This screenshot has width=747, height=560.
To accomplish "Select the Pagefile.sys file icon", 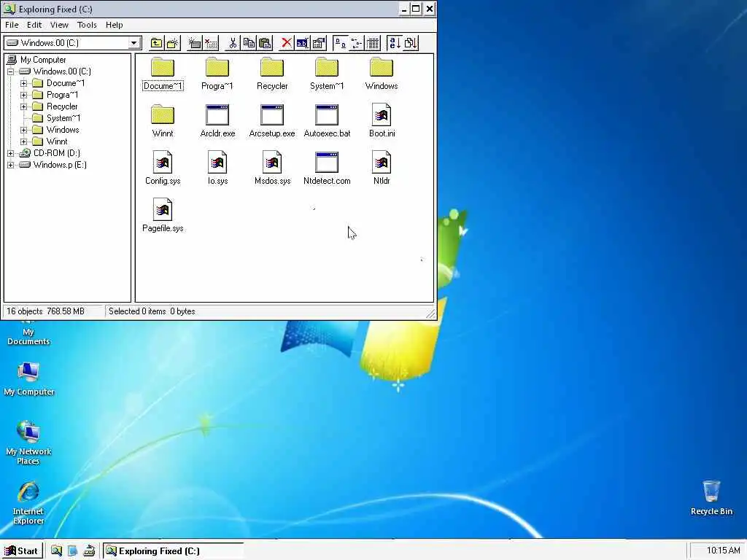I will [163, 209].
